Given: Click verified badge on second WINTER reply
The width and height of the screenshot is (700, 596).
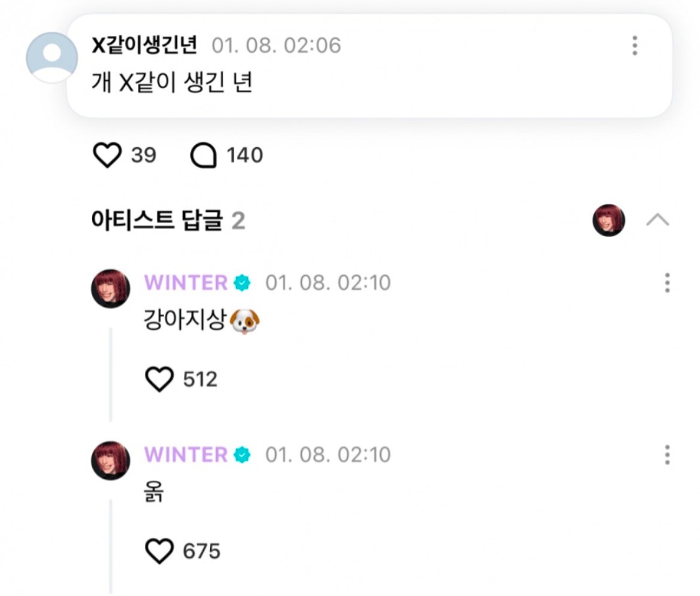Looking at the screenshot, I should [242, 455].
